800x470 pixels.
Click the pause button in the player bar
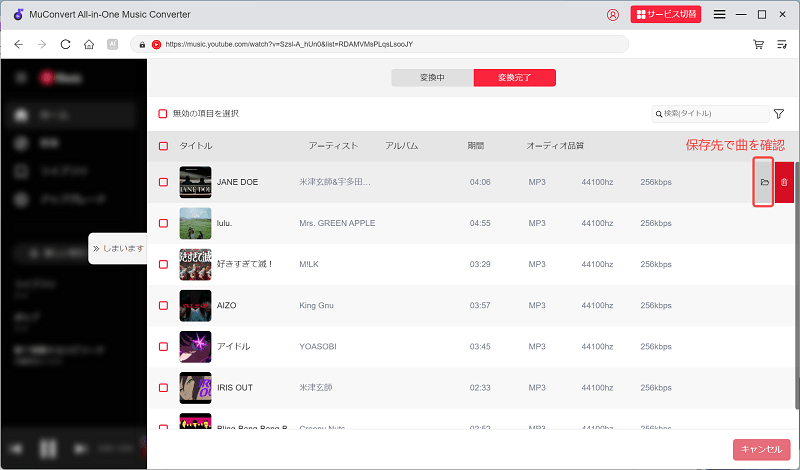pos(48,449)
